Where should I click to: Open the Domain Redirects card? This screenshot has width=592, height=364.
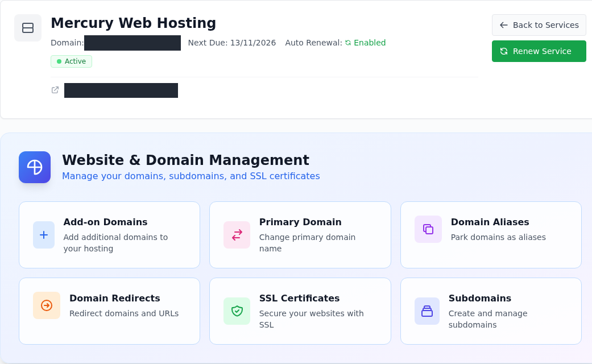coord(110,311)
